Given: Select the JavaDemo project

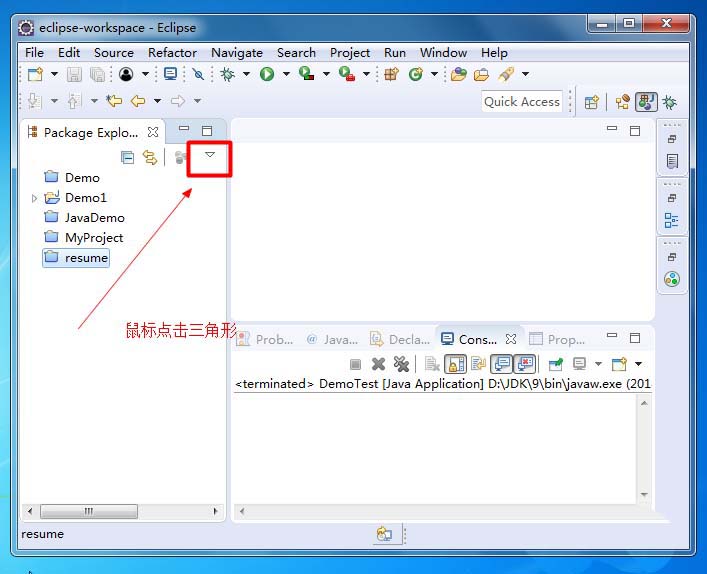Looking at the screenshot, I should tap(84, 217).
